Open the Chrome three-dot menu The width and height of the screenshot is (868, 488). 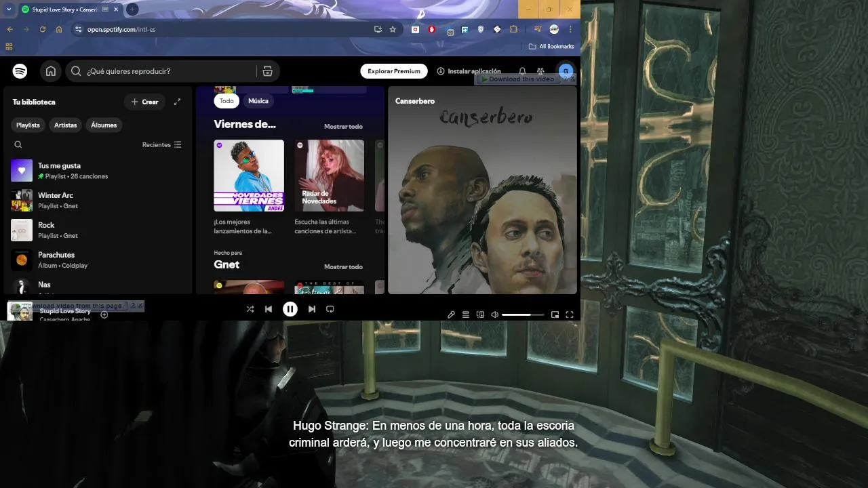pyautogui.click(x=570, y=29)
